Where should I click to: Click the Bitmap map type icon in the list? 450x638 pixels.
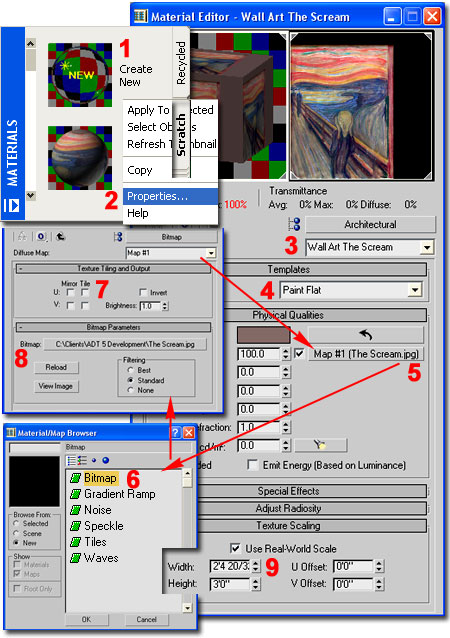click(x=76, y=478)
